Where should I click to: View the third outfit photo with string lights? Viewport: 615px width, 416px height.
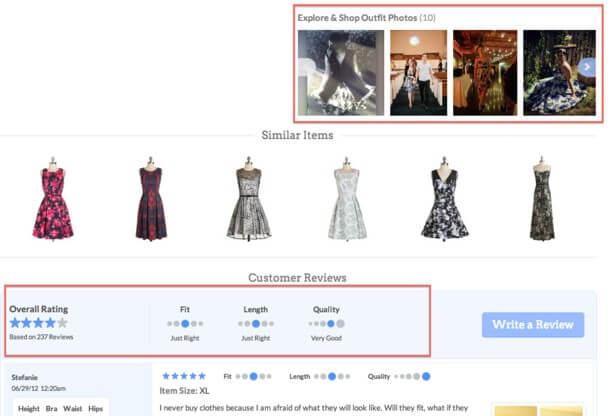483,72
